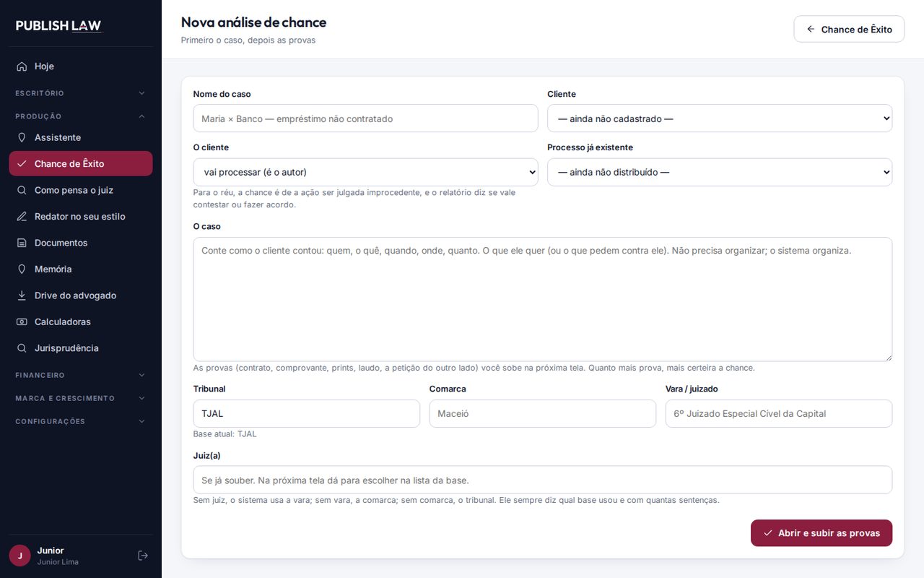Select Chance de Êxito in sidebar
The image size is (924, 578).
point(81,164)
